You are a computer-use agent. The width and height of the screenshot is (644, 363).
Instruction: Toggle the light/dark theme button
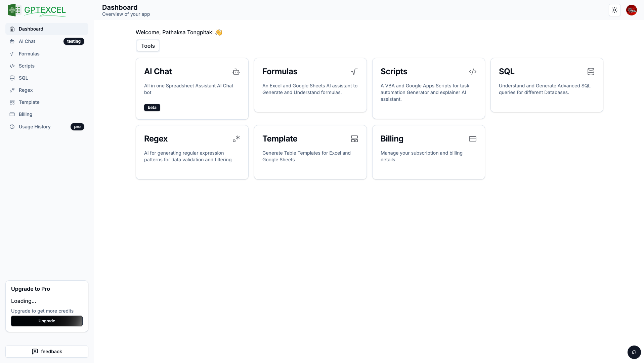coord(614,10)
